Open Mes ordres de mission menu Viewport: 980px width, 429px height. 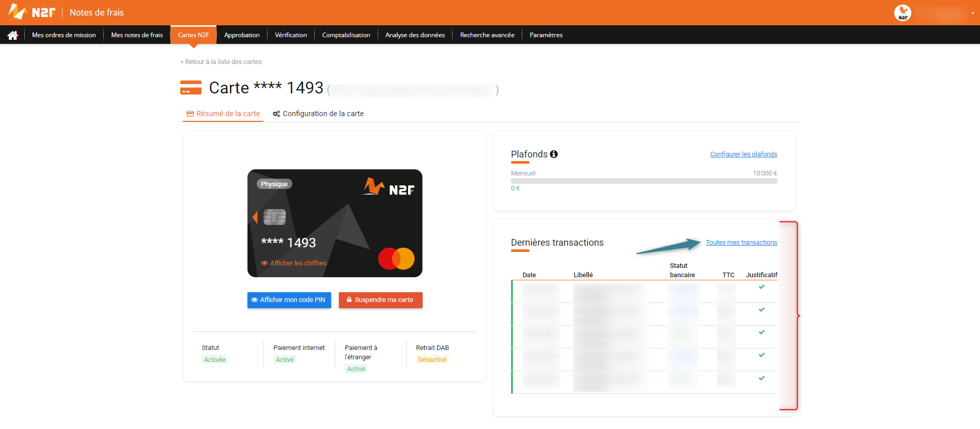(x=64, y=35)
